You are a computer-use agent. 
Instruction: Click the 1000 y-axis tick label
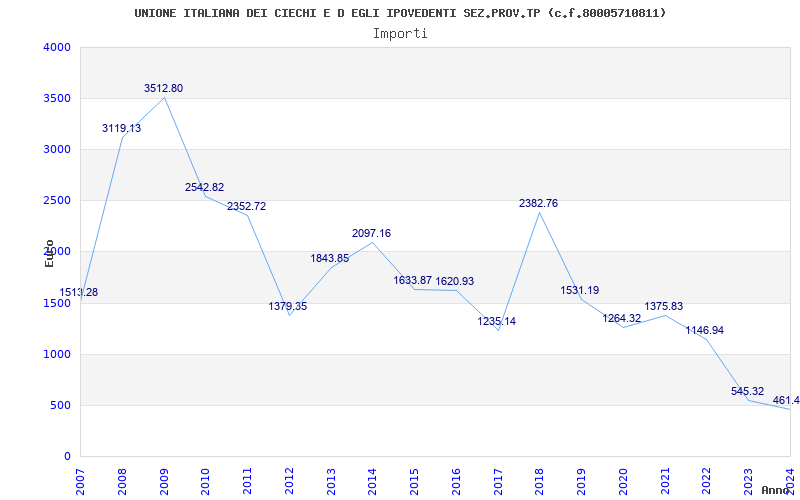pyautogui.click(x=57, y=355)
